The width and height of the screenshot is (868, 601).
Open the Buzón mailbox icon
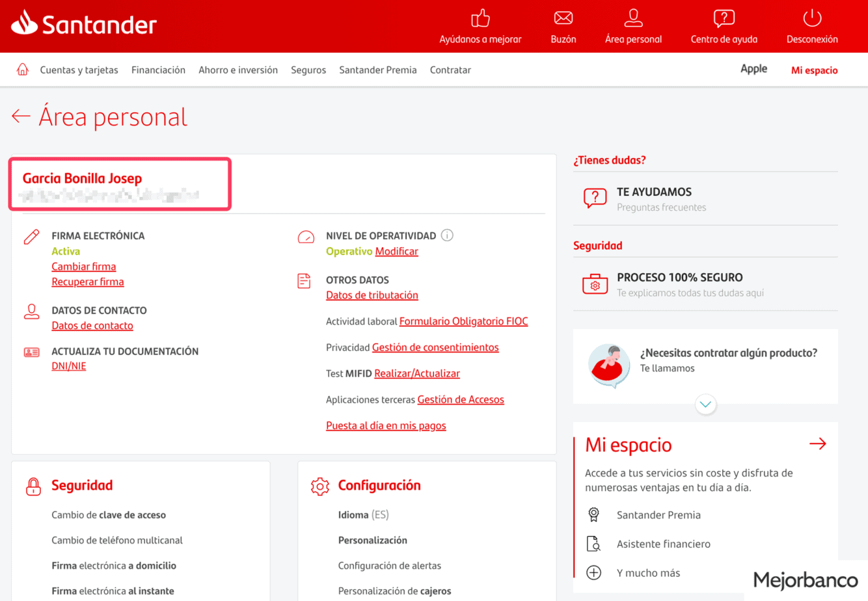click(x=563, y=18)
